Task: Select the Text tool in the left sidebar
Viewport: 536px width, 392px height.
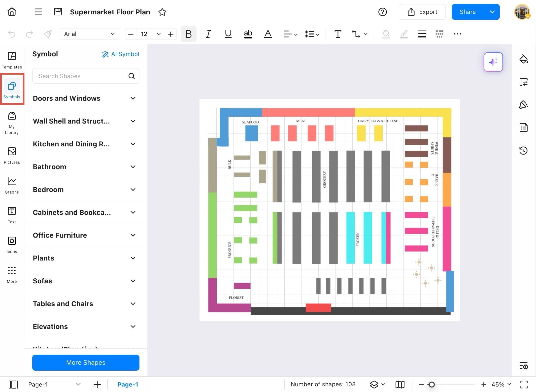Action: [x=12, y=215]
